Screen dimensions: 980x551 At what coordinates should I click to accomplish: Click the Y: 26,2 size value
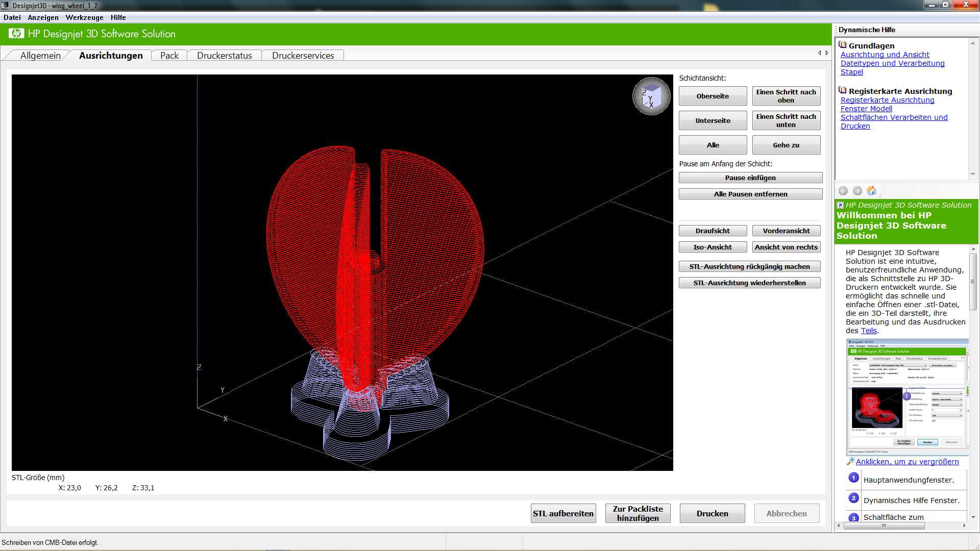point(106,488)
